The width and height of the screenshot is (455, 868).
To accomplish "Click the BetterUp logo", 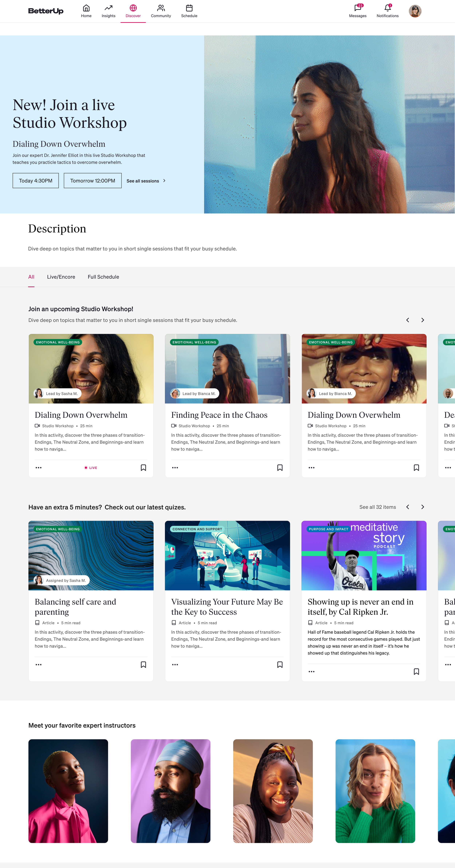I will (46, 11).
